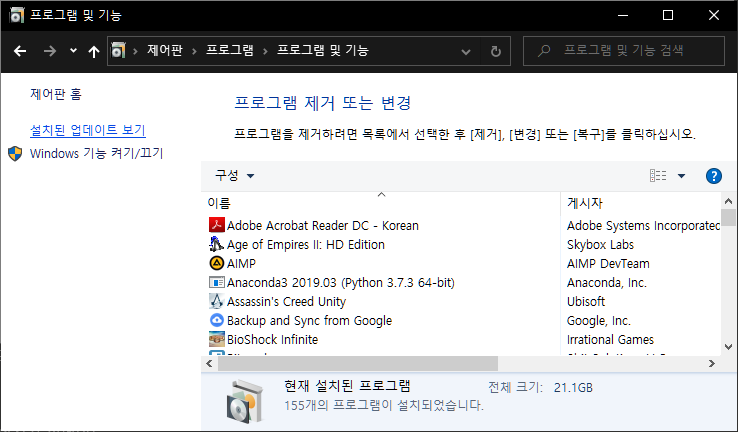Screen dimensions: 738x432
Task: Open the view options dropdown arrow
Action: pos(682,176)
